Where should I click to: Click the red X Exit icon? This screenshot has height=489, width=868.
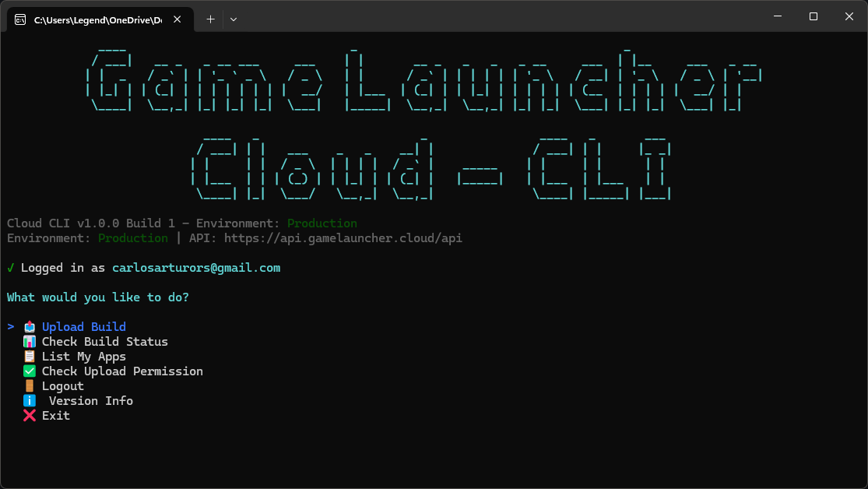[30, 416]
